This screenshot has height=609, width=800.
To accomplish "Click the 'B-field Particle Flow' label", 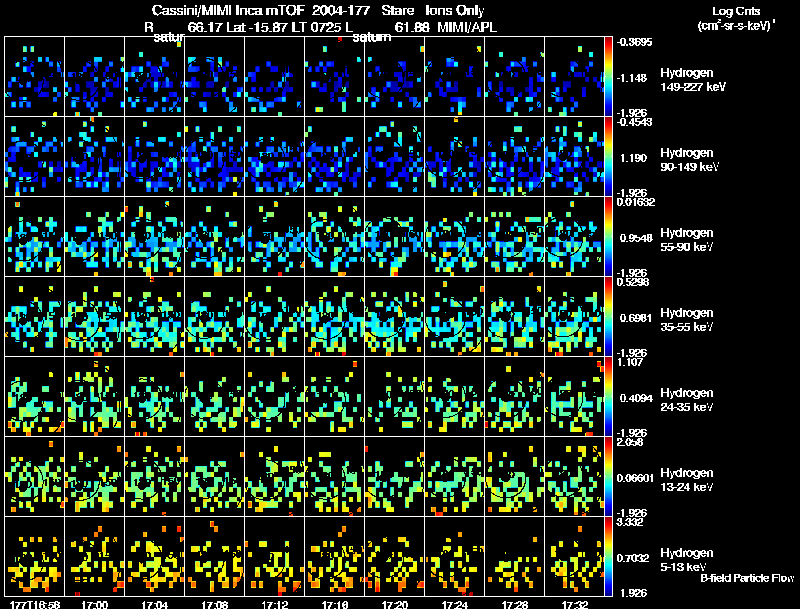I will pos(747,578).
